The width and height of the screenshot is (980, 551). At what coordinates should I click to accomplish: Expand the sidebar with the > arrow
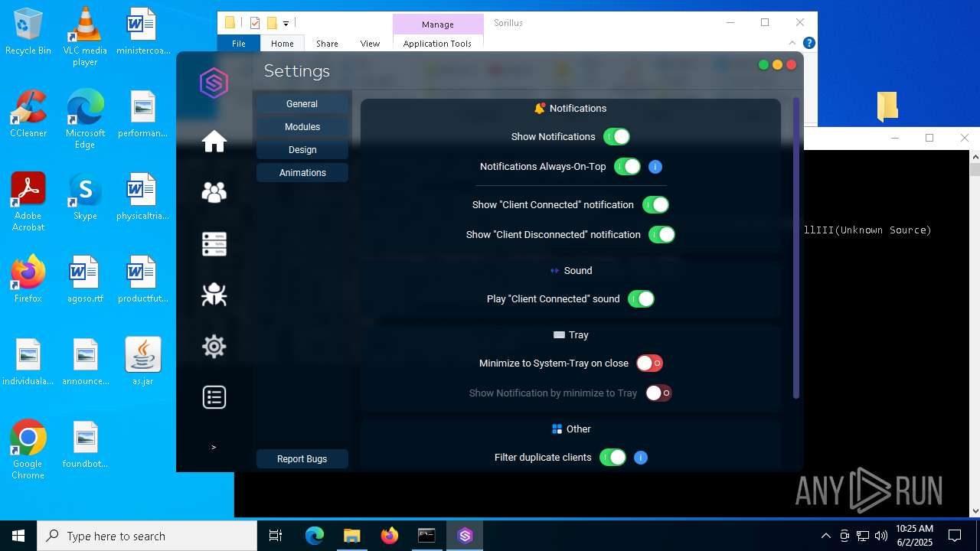click(214, 447)
